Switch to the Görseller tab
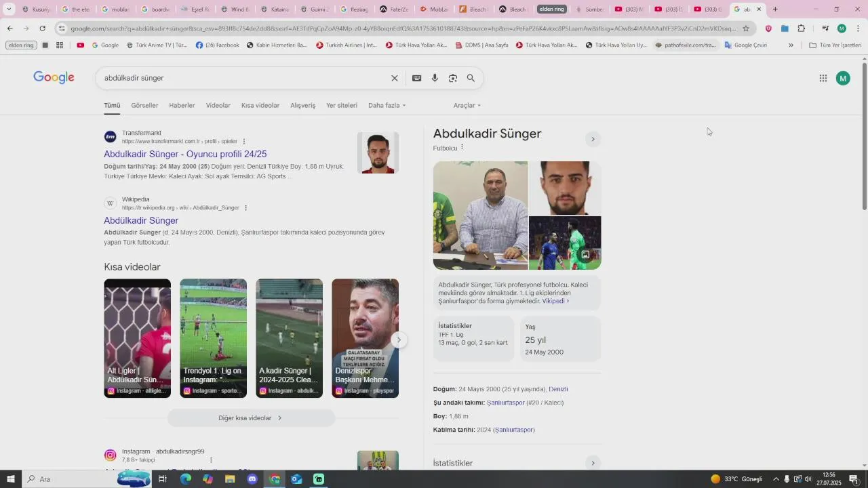Screen dimensions: 868x488 click(x=144, y=105)
